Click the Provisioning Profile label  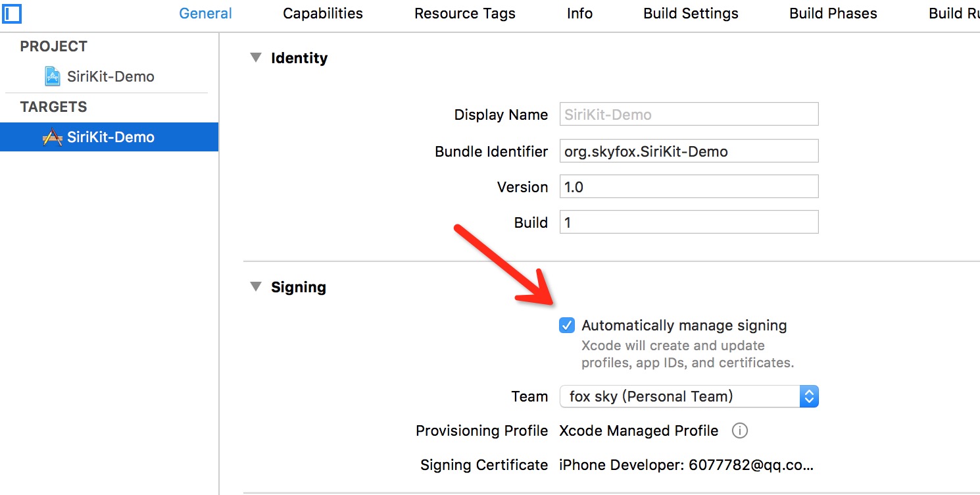point(482,430)
